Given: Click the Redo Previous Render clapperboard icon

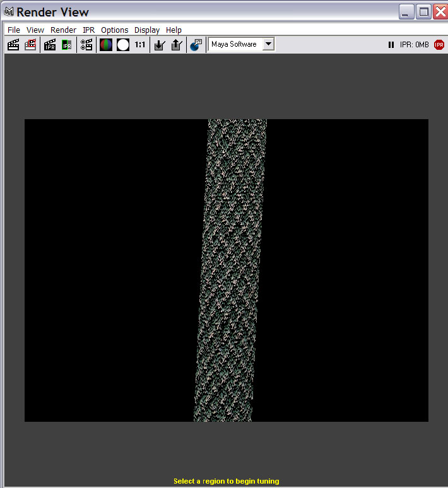Looking at the screenshot, I should (x=13, y=45).
